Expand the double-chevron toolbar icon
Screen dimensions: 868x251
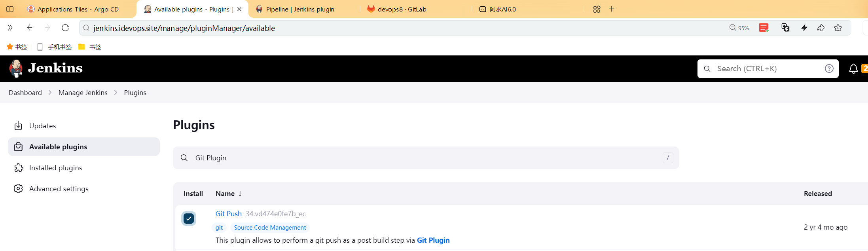click(x=10, y=28)
